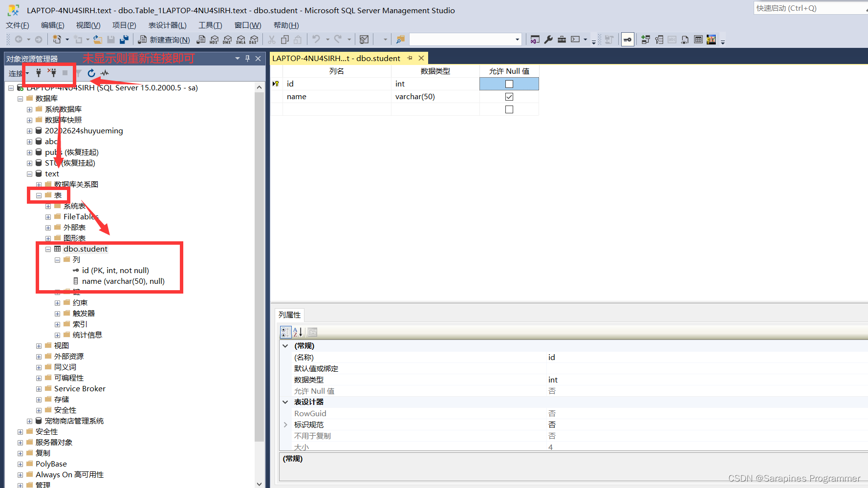This screenshot has height=488, width=868.
Task: Click the Manage Indexes and Keys icon
Action: tap(659, 40)
